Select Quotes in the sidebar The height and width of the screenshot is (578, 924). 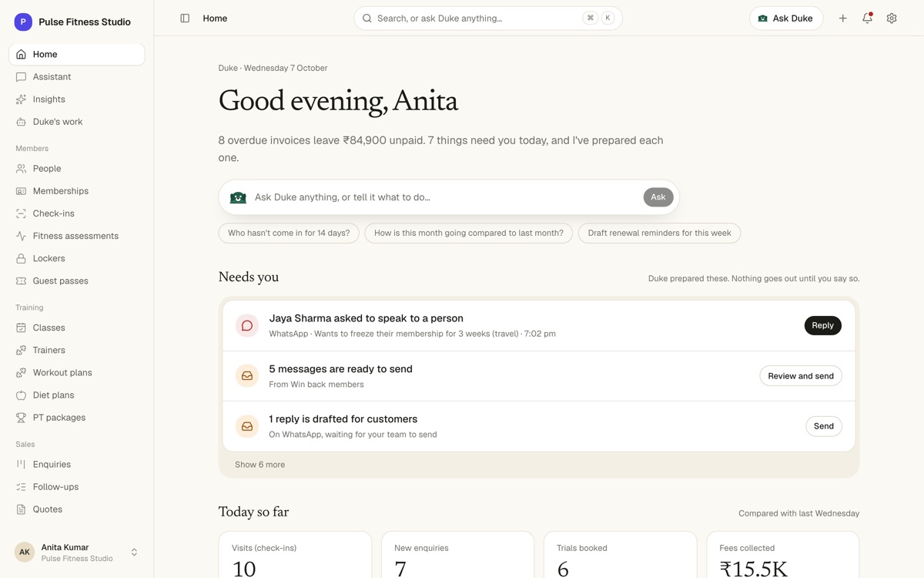coord(77,509)
